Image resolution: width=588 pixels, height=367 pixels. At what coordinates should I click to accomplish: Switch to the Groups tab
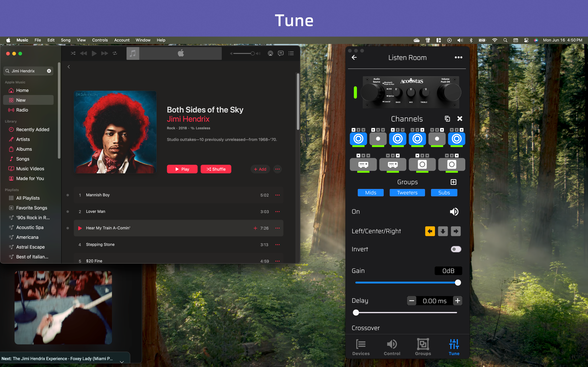click(423, 347)
